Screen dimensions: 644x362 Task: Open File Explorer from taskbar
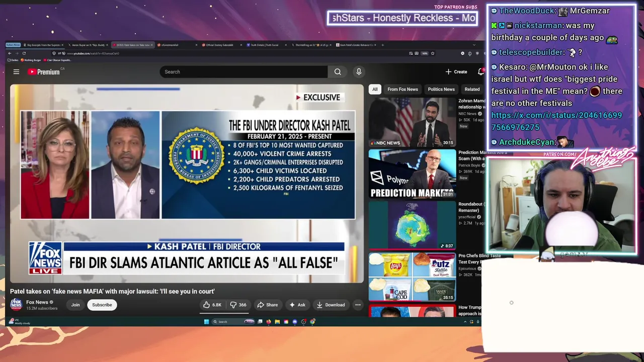point(277,322)
